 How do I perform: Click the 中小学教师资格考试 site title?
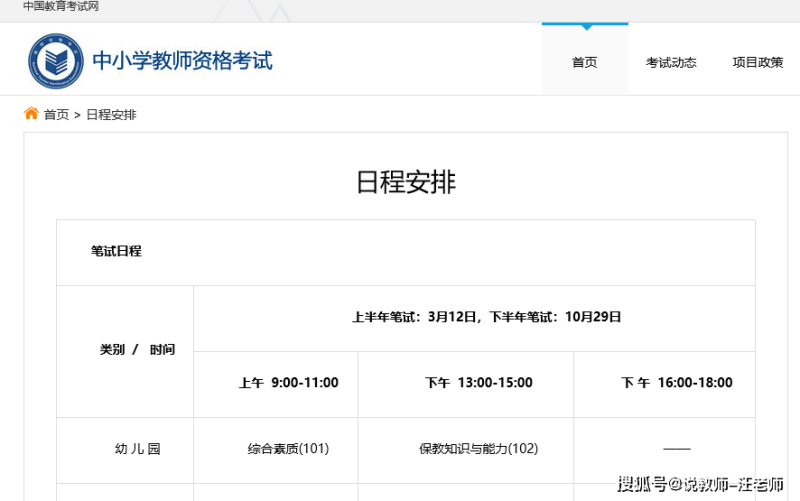[x=182, y=61]
